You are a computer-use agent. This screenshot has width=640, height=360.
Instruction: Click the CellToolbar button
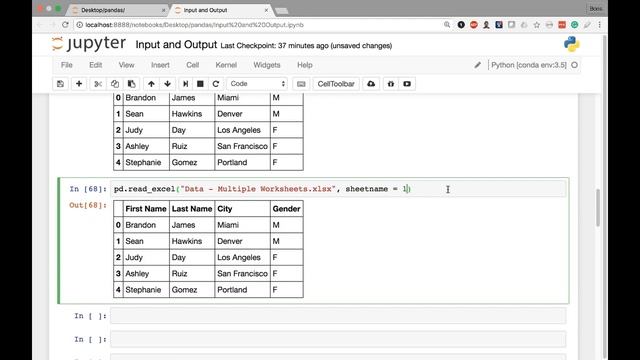336,84
